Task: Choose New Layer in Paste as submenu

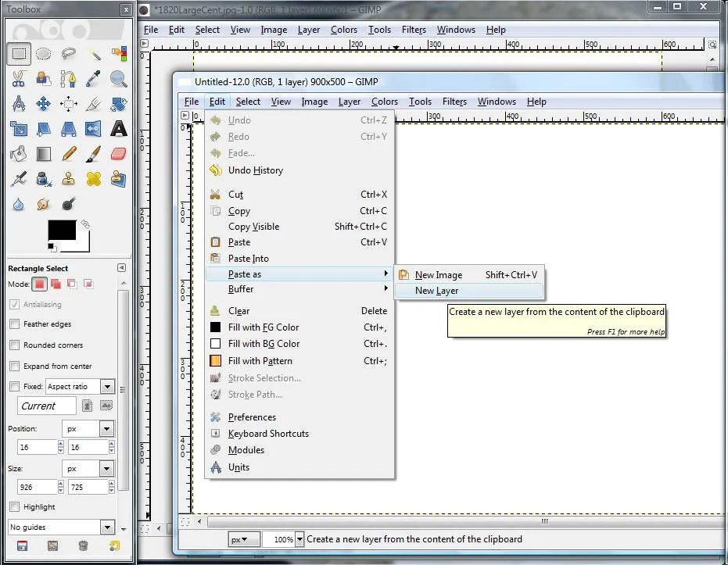Action: (x=468, y=291)
